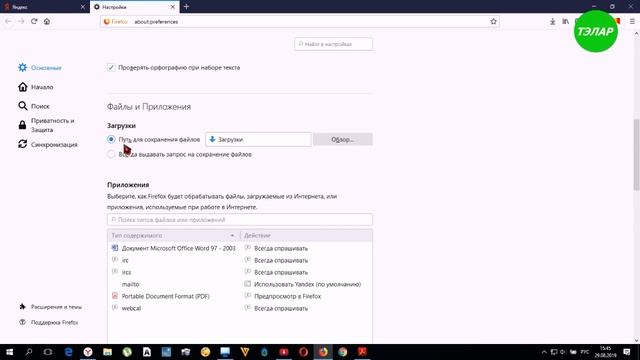The width and height of the screenshot is (640, 360).
Task: Open action dropdown for the ircs row
Action: point(306,272)
